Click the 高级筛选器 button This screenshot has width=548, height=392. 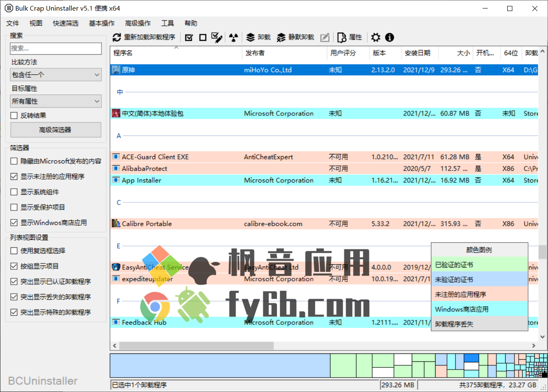pyautogui.click(x=56, y=130)
